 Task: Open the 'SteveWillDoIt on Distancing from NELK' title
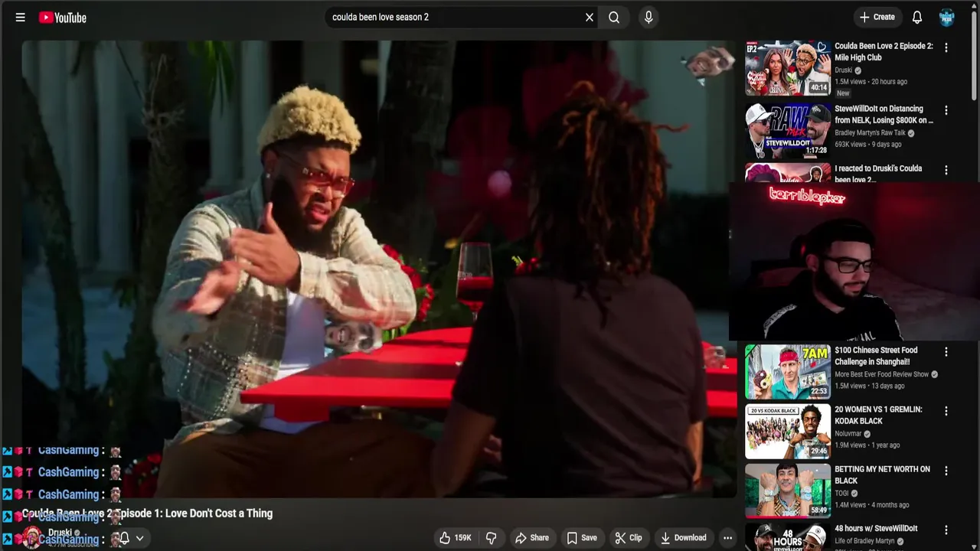point(884,114)
